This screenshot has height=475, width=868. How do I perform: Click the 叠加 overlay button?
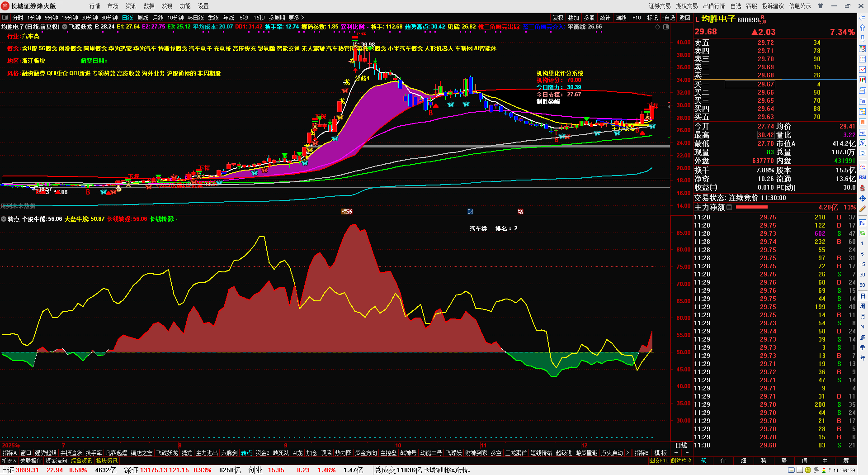(x=574, y=18)
